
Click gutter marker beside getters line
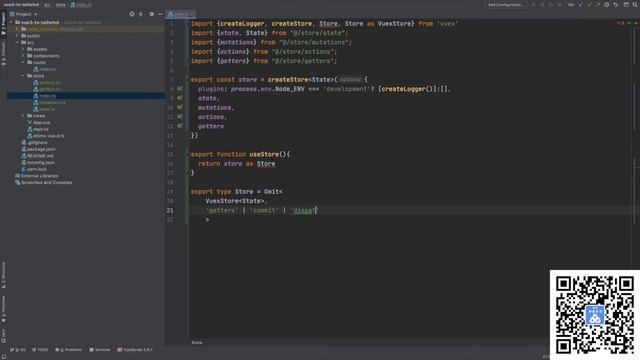click(x=180, y=126)
